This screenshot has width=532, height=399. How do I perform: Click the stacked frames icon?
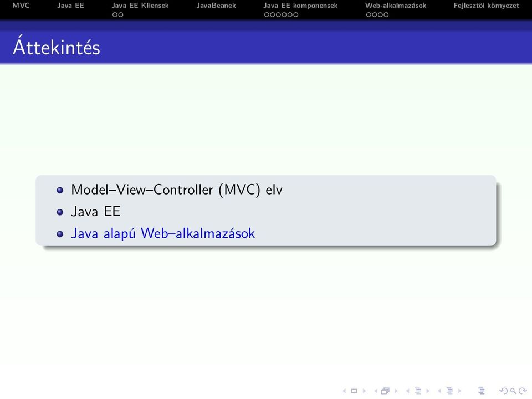[x=386, y=391]
